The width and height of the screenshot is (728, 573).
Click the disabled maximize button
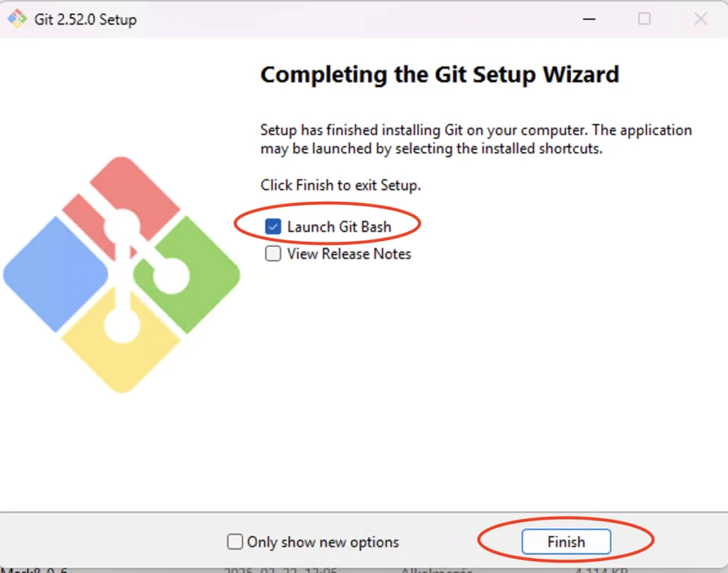point(644,19)
